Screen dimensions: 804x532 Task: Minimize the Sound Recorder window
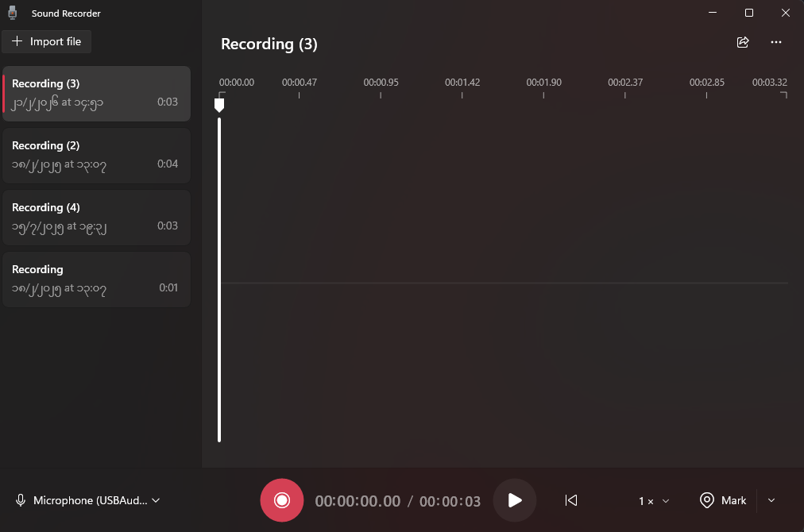click(712, 13)
